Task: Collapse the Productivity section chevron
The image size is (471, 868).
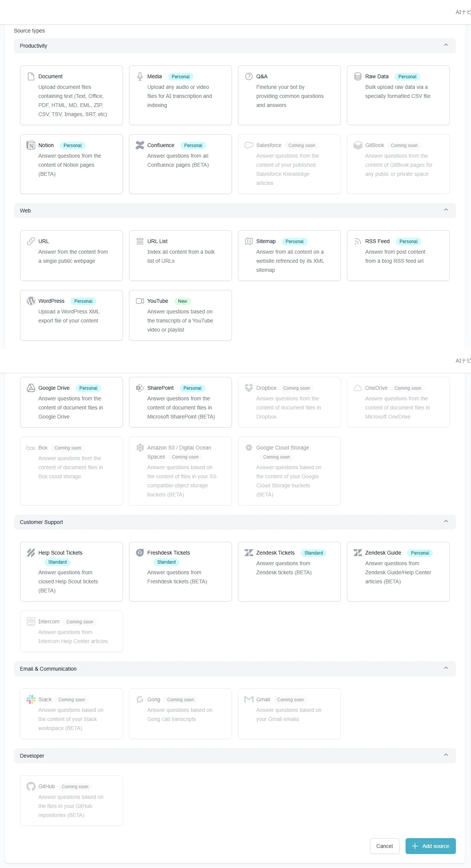Action: click(x=446, y=45)
